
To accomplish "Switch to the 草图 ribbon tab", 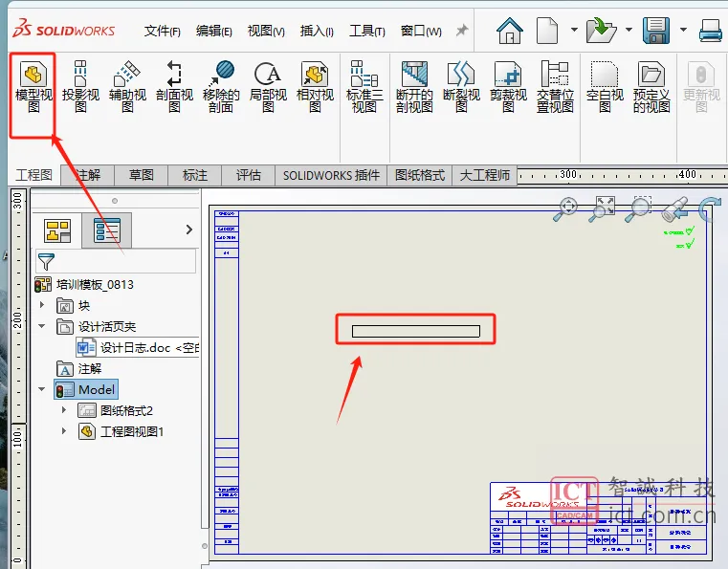I will (142, 175).
